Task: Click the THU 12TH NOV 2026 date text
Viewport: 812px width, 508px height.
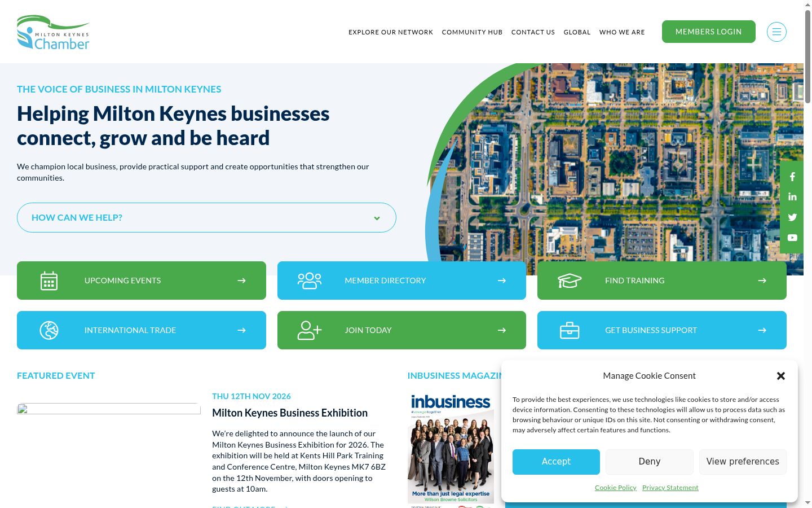Action: [x=251, y=396]
